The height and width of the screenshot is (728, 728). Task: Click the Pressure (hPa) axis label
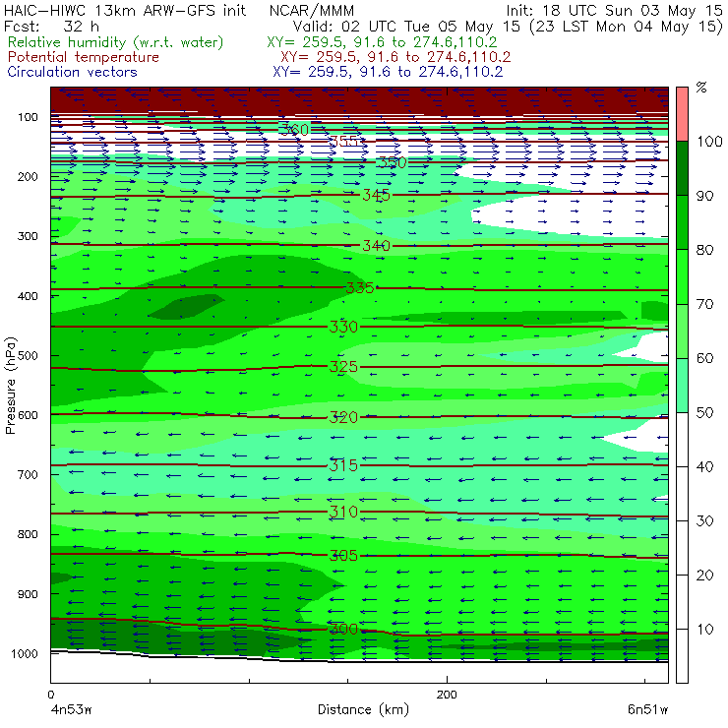pos(10,386)
